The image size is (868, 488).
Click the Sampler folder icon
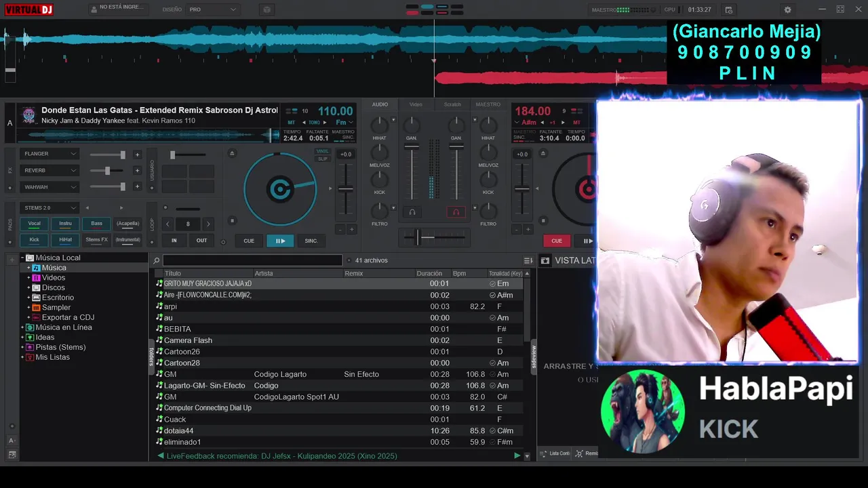(x=36, y=308)
